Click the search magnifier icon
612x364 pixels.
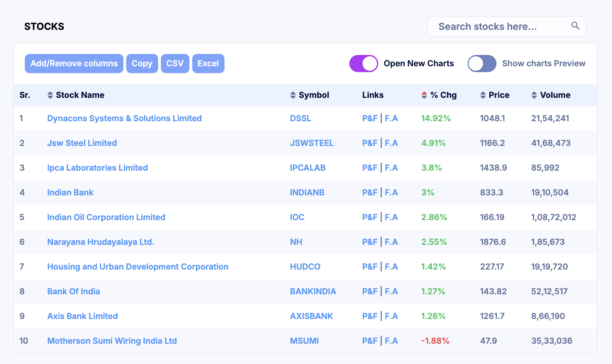click(575, 26)
